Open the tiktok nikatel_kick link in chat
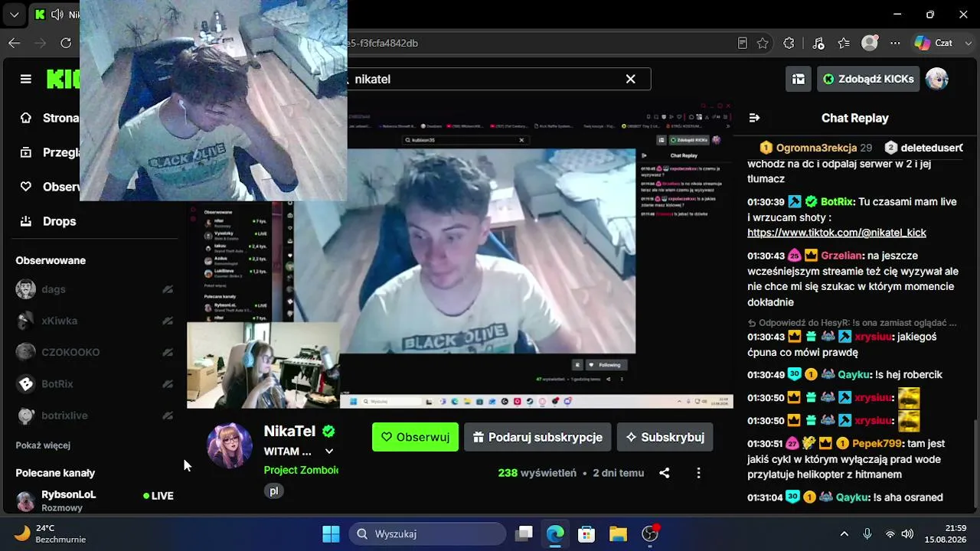Image resolution: width=980 pixels, height=551 pixels. pos(837,233)
